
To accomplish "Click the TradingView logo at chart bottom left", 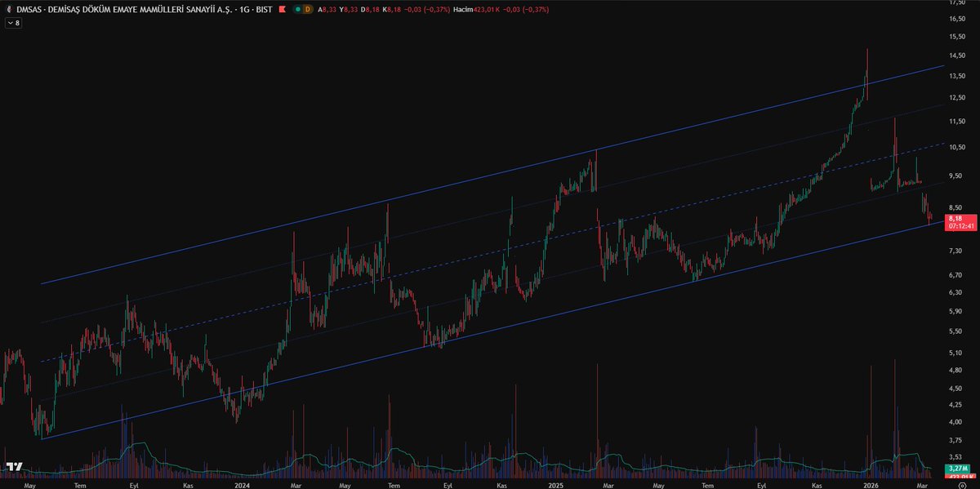I will tap(14, 467).
